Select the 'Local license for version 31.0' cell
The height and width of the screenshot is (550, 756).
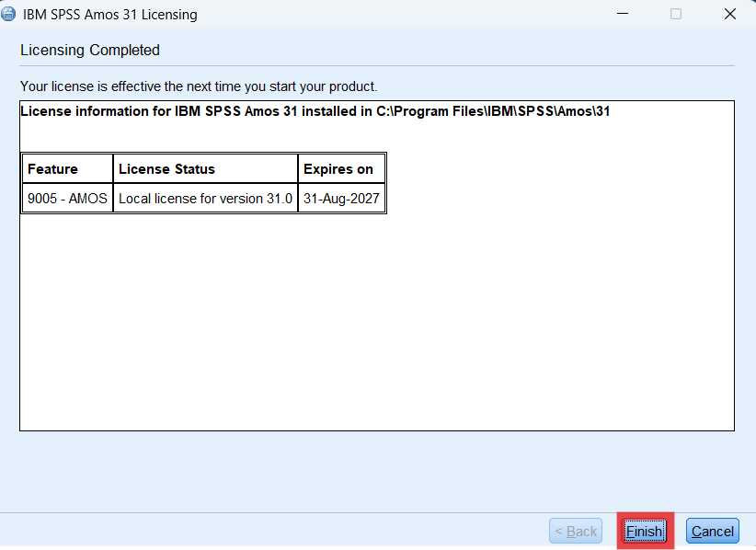coord(205,198)
